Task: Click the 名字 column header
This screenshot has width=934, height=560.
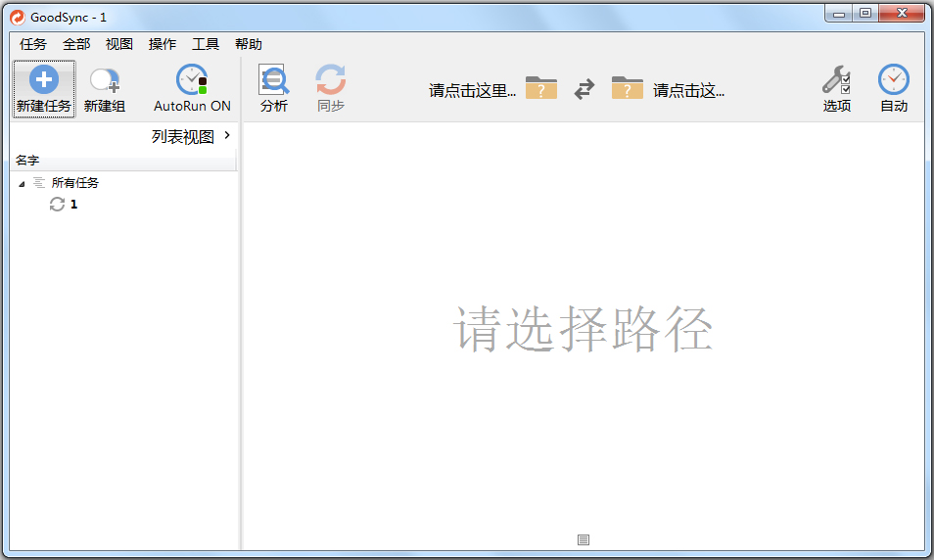Action: [x=122, y=161]
